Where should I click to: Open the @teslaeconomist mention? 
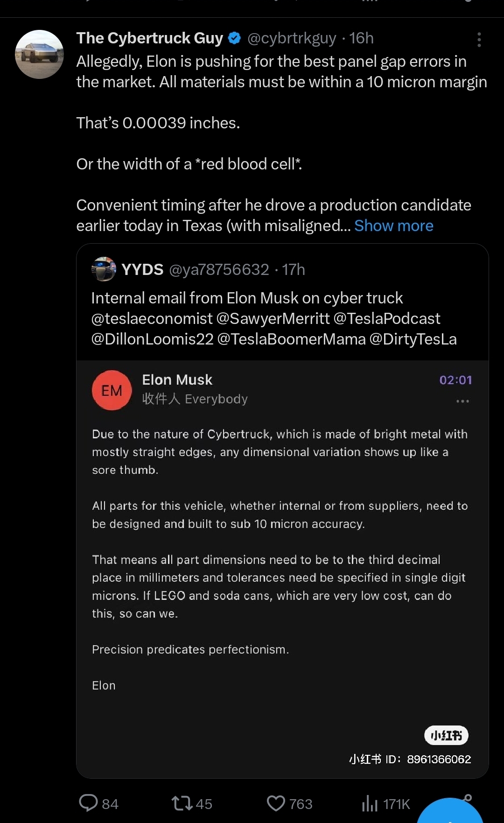tap(152, 319)
